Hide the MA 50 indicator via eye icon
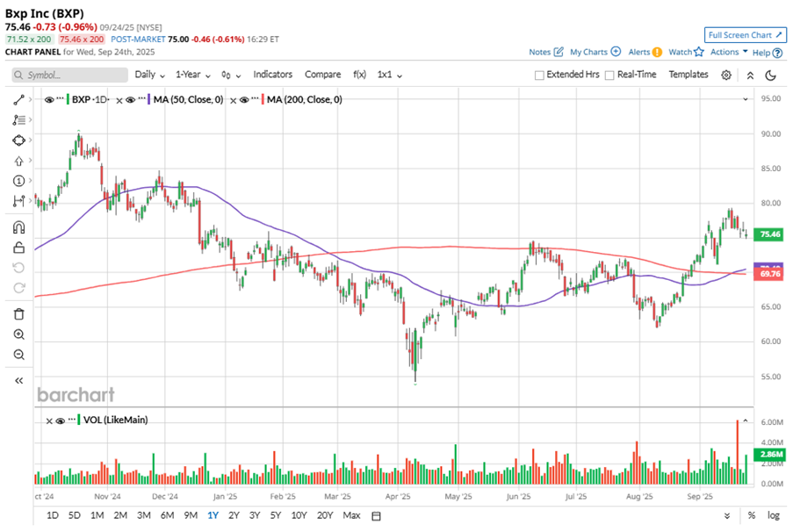Screen dimensions: 793x532 (130, 100)
